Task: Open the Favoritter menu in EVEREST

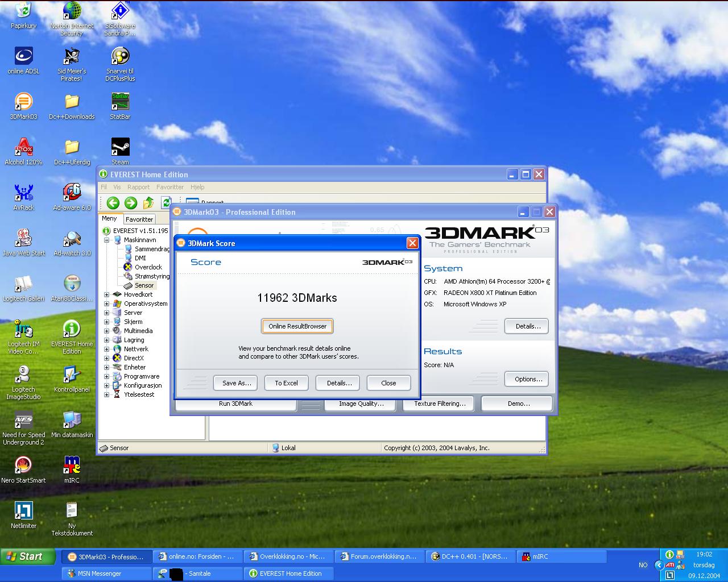Action: (x=170, y=187)
